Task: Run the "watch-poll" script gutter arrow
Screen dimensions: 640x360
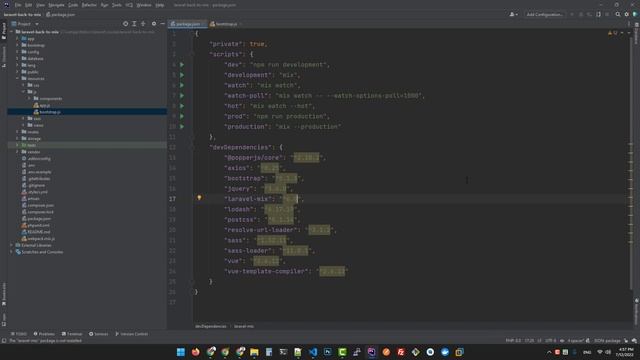Action: click(x=182, y=96)
